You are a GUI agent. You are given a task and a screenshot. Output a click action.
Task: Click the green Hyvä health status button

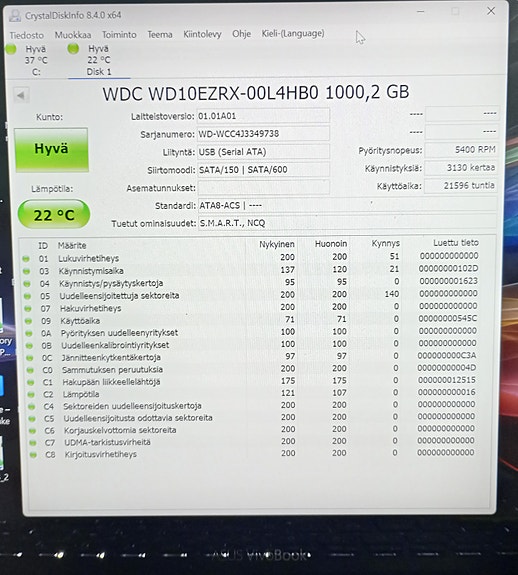51,150
